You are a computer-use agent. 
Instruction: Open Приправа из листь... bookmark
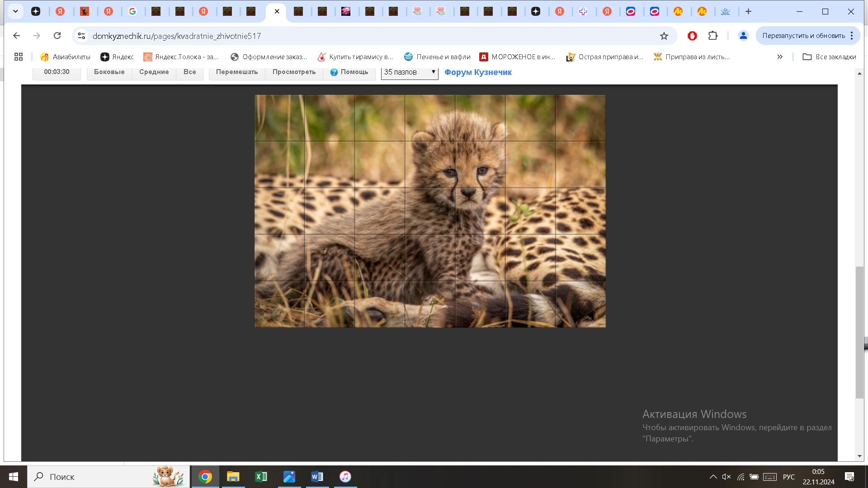tap(692, 56)
